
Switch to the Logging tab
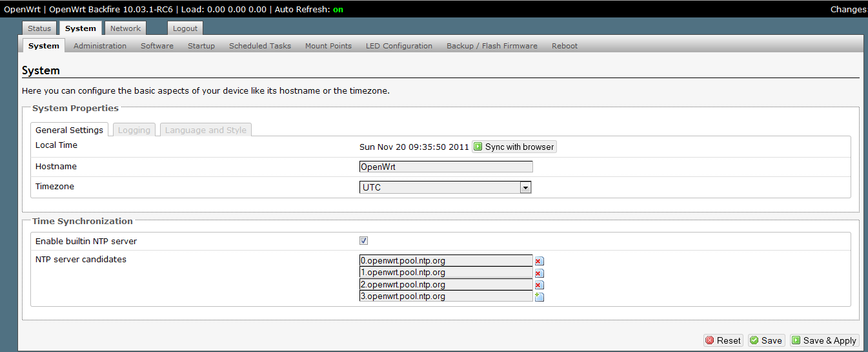tap(134, 130)
